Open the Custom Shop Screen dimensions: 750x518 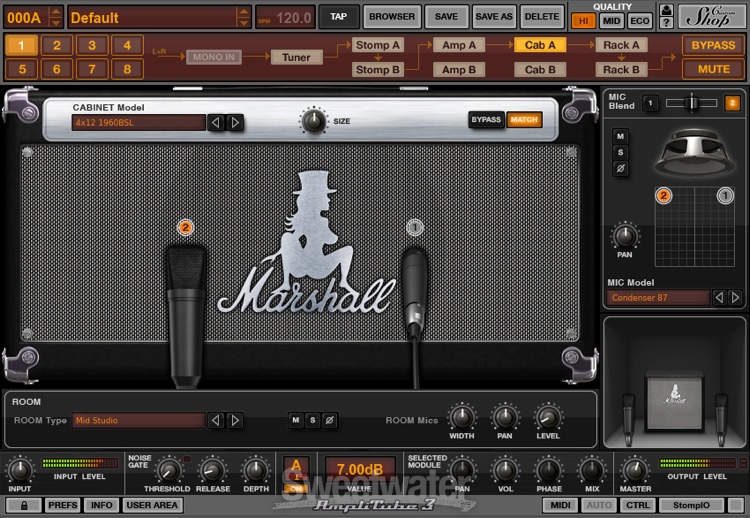tap(712, 16)
